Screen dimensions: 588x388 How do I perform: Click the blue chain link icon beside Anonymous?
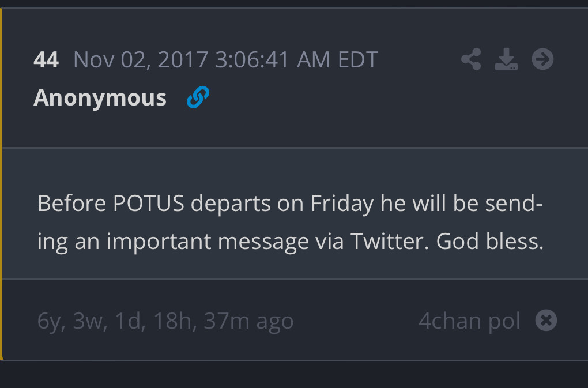pos(198,98)
